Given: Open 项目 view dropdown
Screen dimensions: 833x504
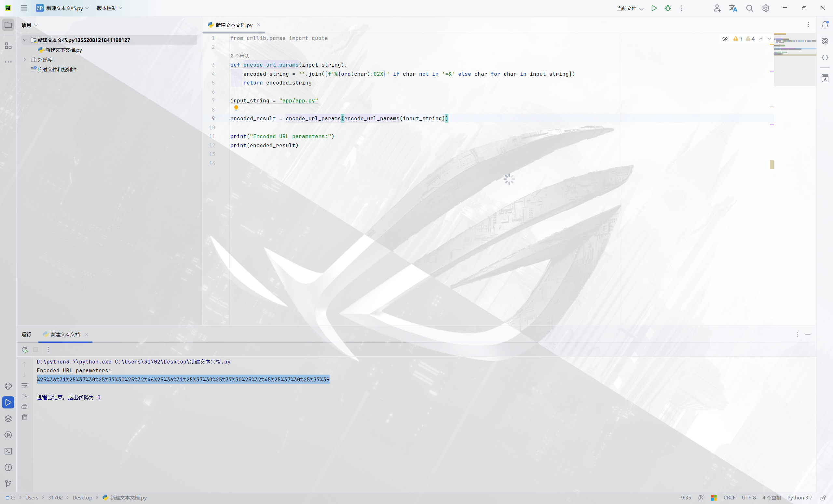Looking at the screenshot, I should pos(29,25).
